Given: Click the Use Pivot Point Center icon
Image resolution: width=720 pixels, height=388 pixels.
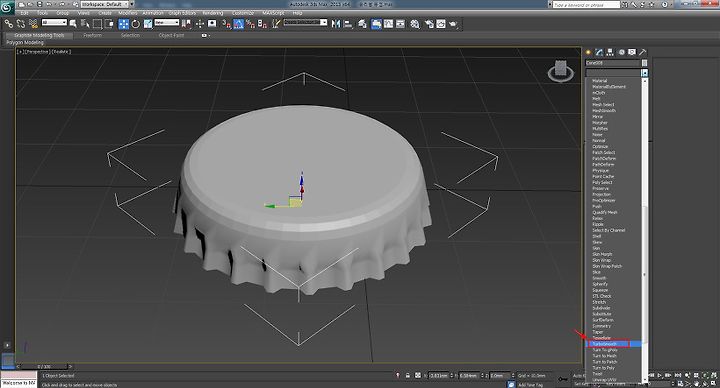Looking at the screenshot, I should click(186, 23).
